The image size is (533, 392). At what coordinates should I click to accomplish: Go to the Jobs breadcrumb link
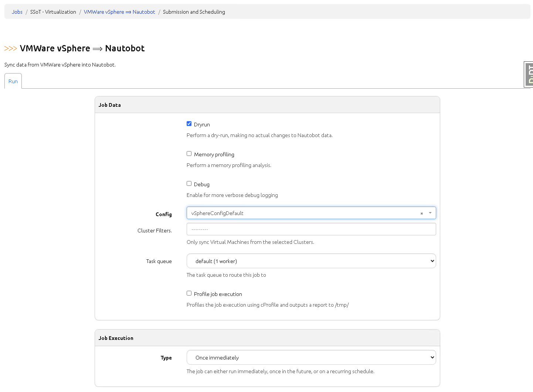coord(17,12)
